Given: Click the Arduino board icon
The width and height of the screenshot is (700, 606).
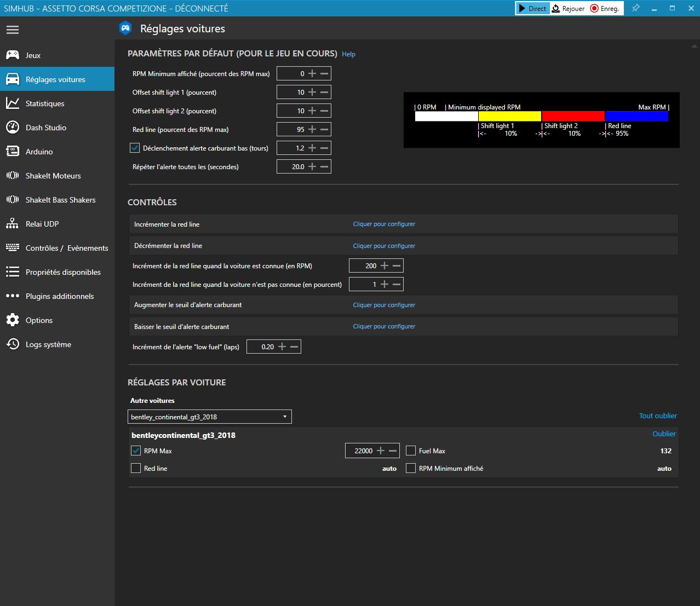Looking at the screenshot, I should point(13,152).
